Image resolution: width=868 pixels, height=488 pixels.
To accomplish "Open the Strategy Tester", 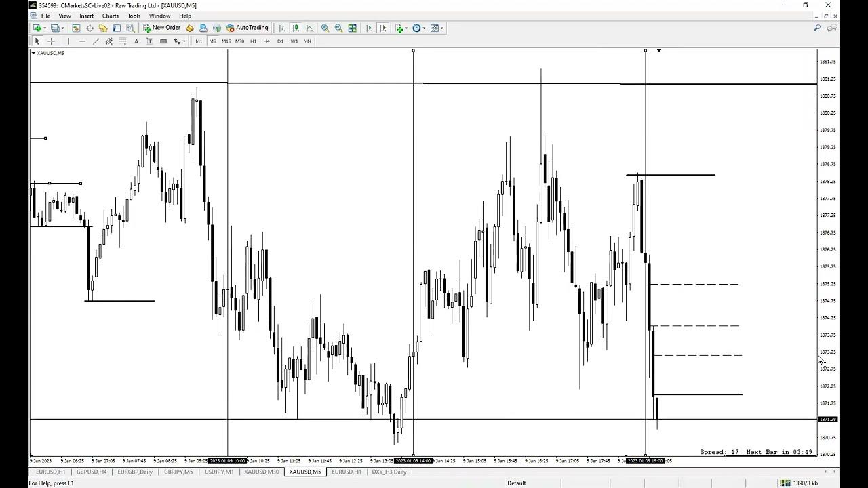I will [130, 28].
